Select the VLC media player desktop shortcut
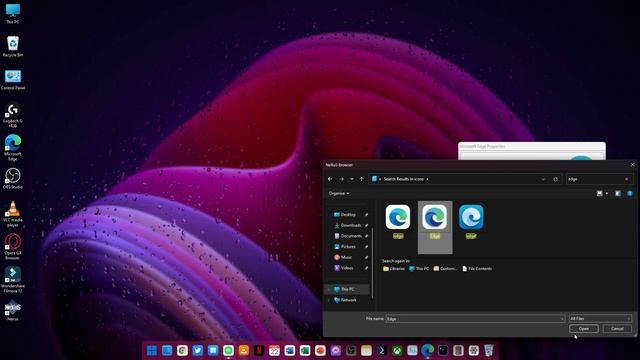This screenshot has width=640, height=360. coord(13,214)
